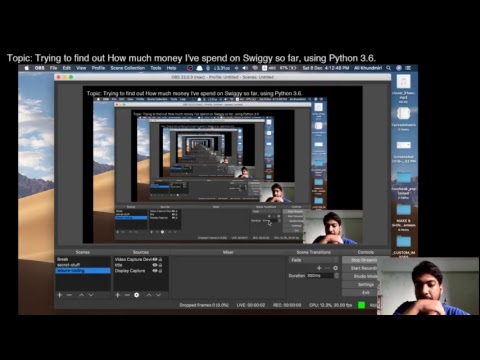Open Settings from the Controls panel
The image size is (480, 360).
click(360, 284)
